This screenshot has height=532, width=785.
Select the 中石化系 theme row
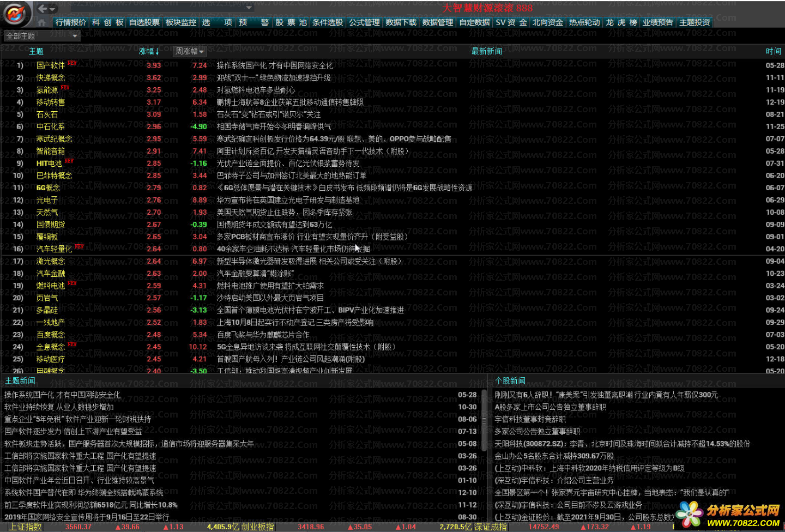coord(392,126)
